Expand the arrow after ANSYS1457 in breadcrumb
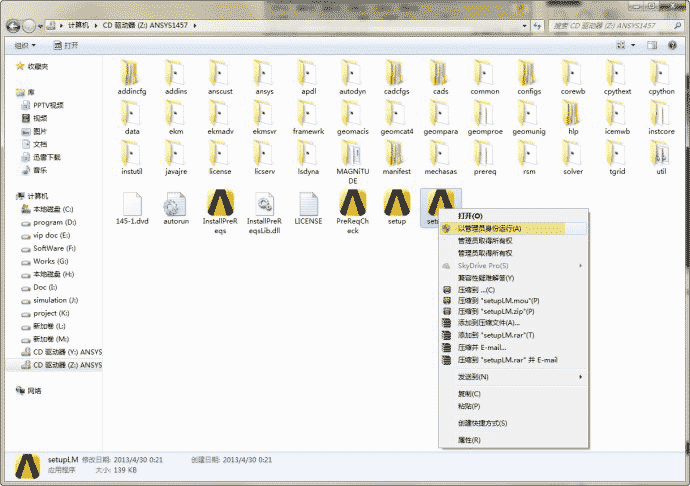This screenshot has width=690, height=486. (195, 26)
